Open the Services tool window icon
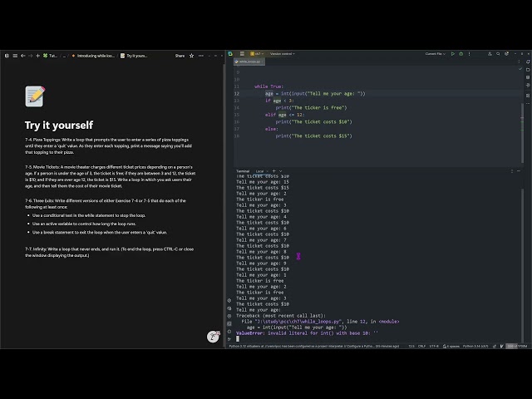Screen dimensions: 532x399 click(229, 316)
